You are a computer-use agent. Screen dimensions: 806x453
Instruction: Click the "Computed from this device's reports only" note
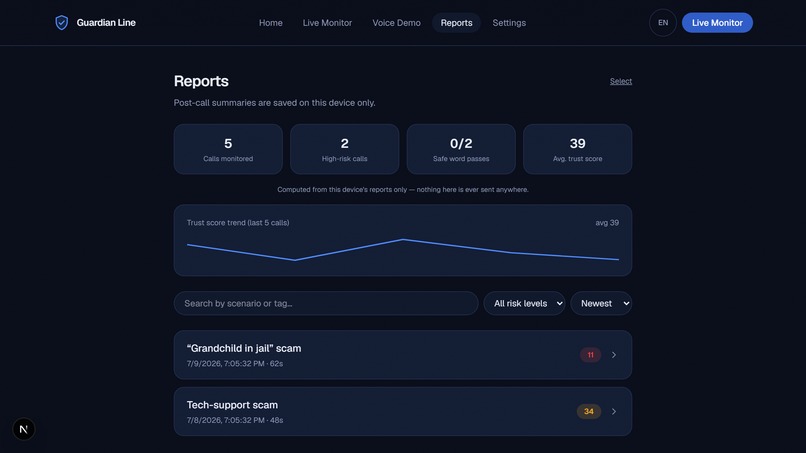pos(402,190)
